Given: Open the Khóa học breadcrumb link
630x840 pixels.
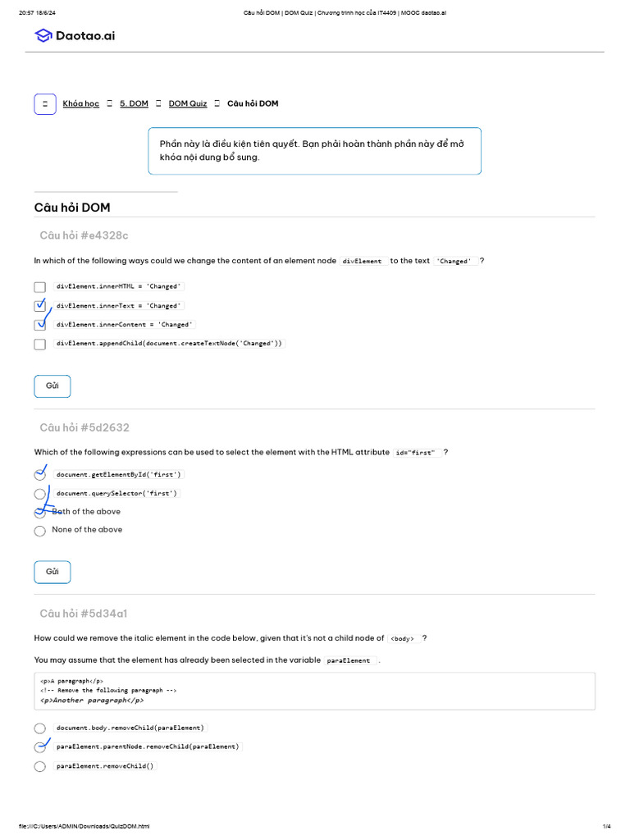Looking at the screenshot, I should click(x=81, y=103).
